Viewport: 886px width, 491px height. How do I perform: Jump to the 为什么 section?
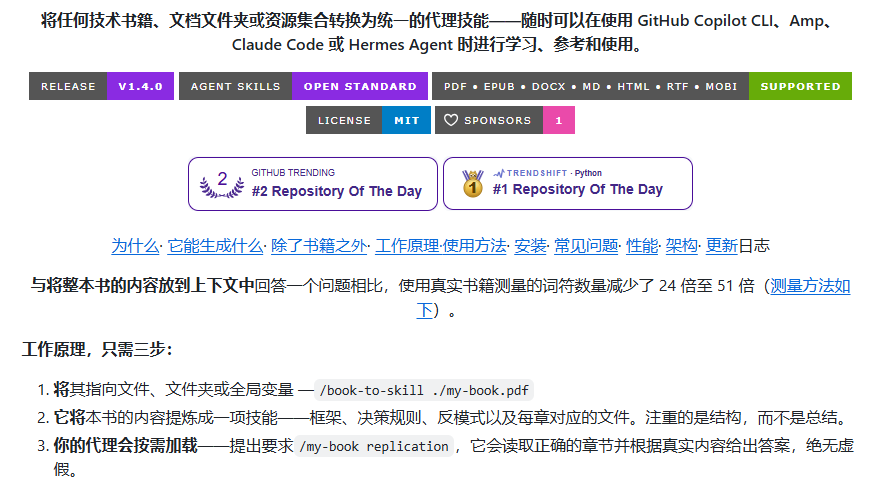pos(135,246)
